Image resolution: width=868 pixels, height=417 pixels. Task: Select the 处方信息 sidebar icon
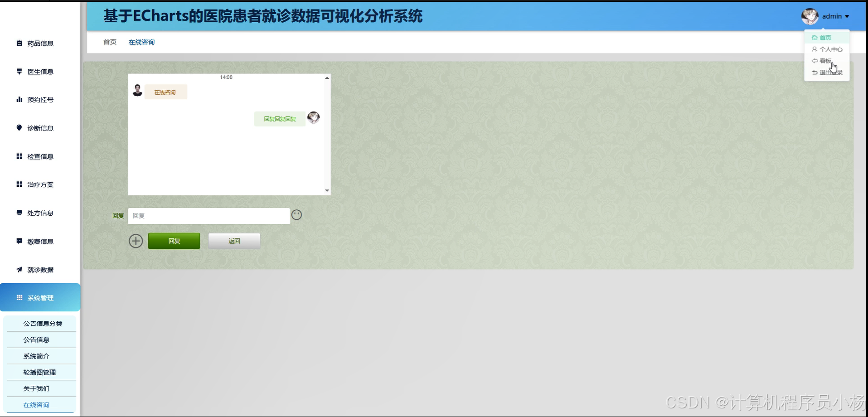click(19, 213)
